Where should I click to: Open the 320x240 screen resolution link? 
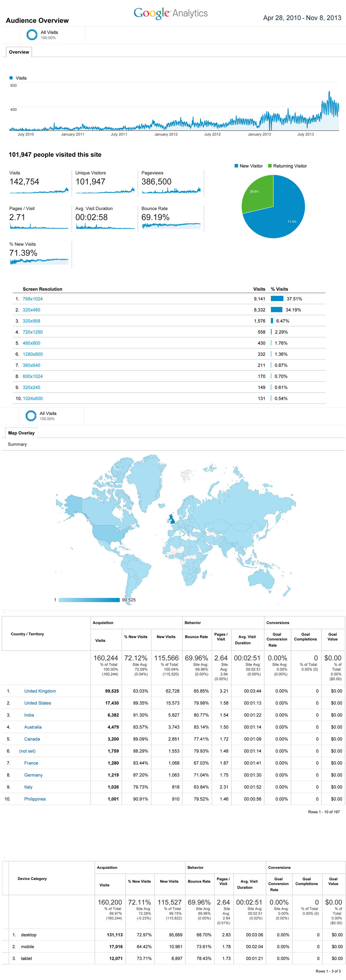pos(31,387)
